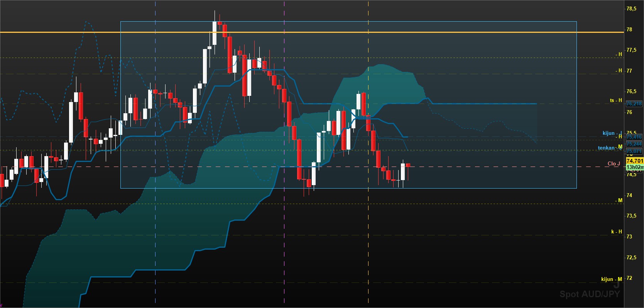Click the 'ts - H' level label
This screenshot has height=308, width=644.
(x=616, y=100)
